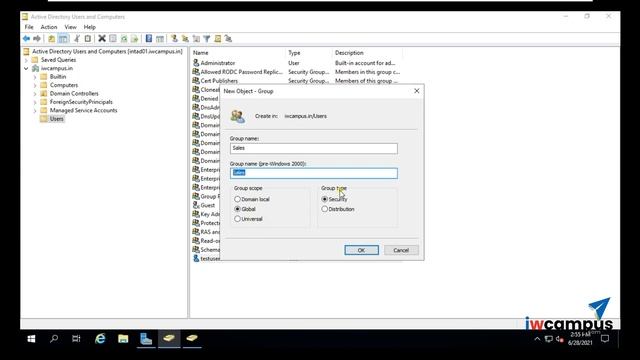Sort by the Description column header
The height and width of the screenshot is (360, 640).
(367, 53)
